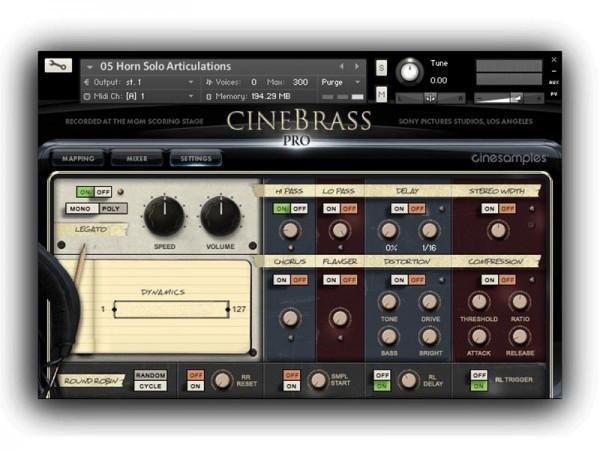The image size is (600, 450).
Task: Adjust the Compression Release knob
Action: coord(520,336)
